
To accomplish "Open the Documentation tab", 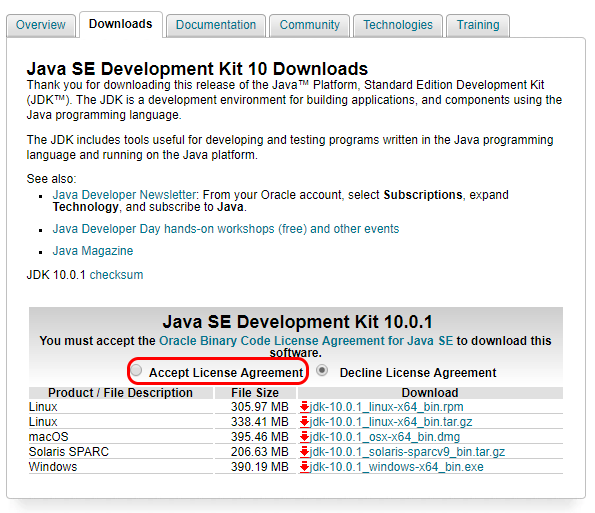I will pos(216,25).
